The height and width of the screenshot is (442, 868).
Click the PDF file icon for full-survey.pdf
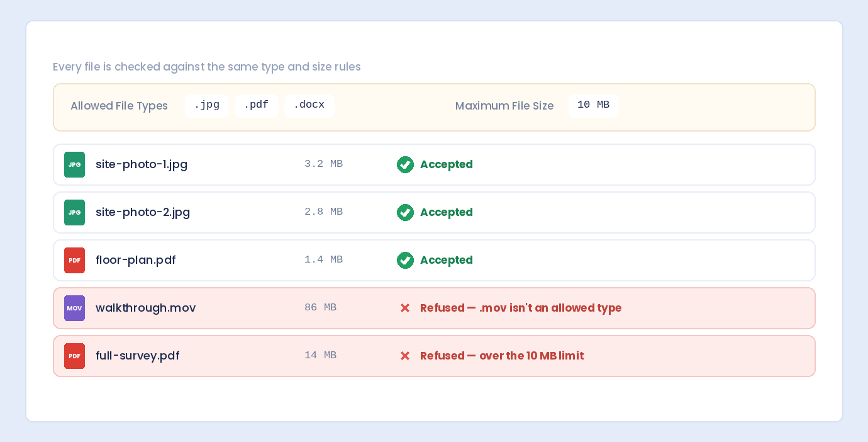[74, 356]
